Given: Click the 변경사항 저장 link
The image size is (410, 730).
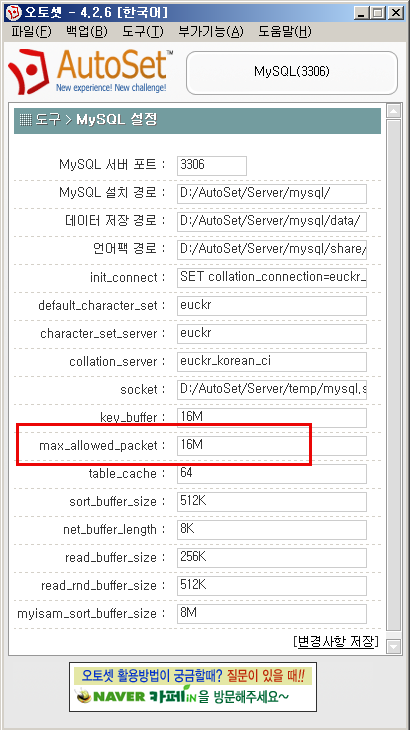Looking at the screenshot, I should coord(336,642).
